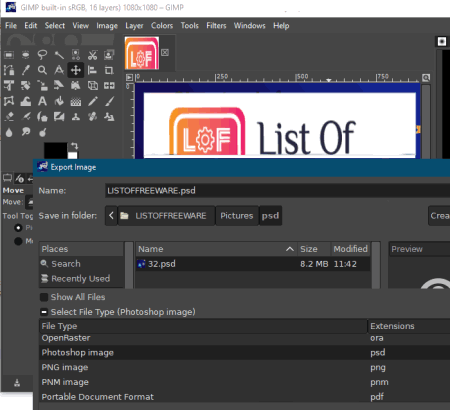
Task: Toggle Show All Files checkbox
Action: pos(44,297)
